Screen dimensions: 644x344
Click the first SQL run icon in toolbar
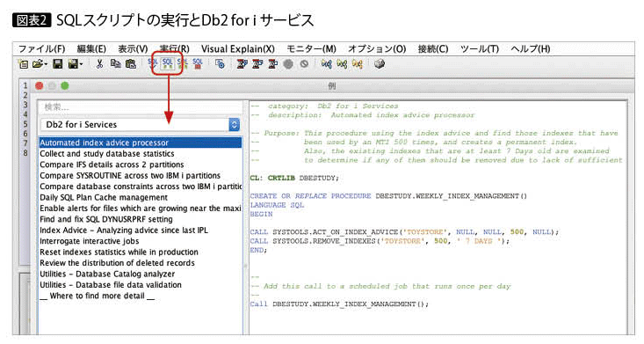pyautogui.click(x=152, y=64)
